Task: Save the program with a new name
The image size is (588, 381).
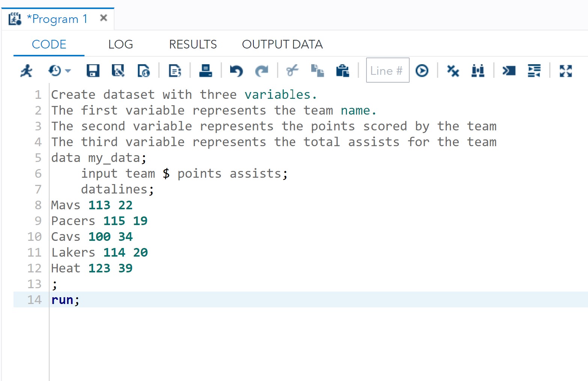Action: pyautogui.click(x=118, y=70)
